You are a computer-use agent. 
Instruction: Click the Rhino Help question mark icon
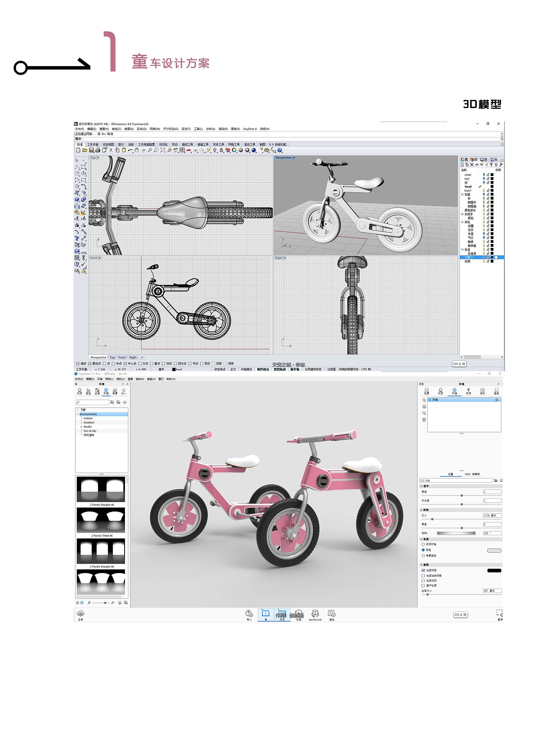(x=280, y=150)
